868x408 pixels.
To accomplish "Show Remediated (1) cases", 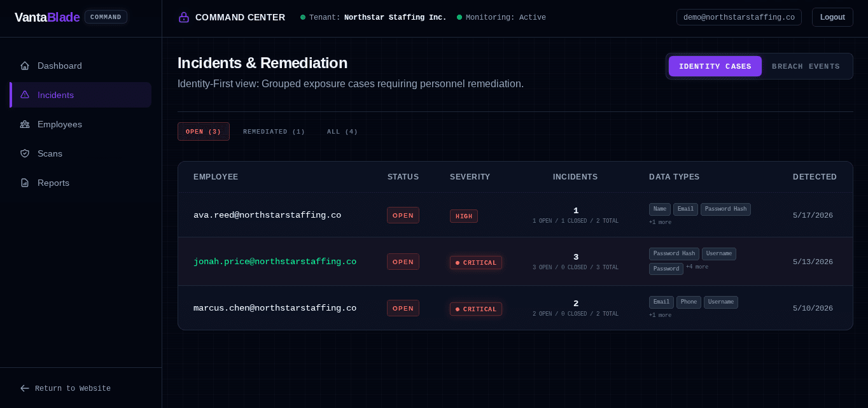I will (x=274, y=132).
